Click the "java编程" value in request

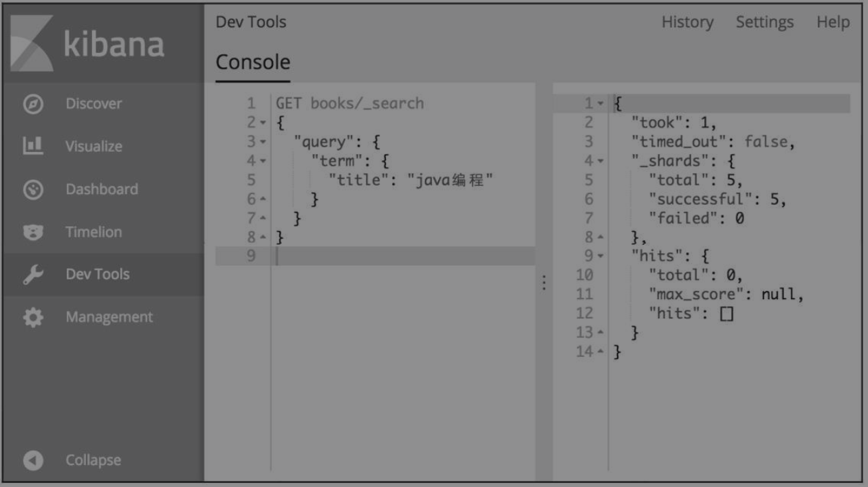[x=451, y=181]
